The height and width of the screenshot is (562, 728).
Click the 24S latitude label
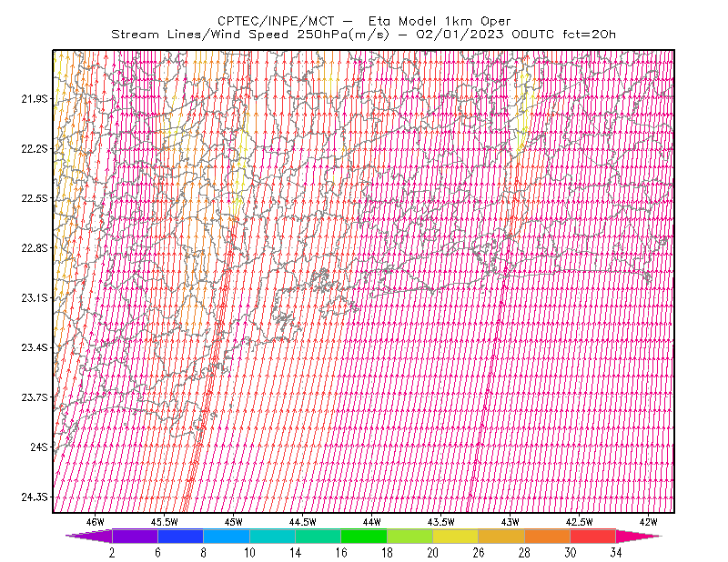(39, 447)
